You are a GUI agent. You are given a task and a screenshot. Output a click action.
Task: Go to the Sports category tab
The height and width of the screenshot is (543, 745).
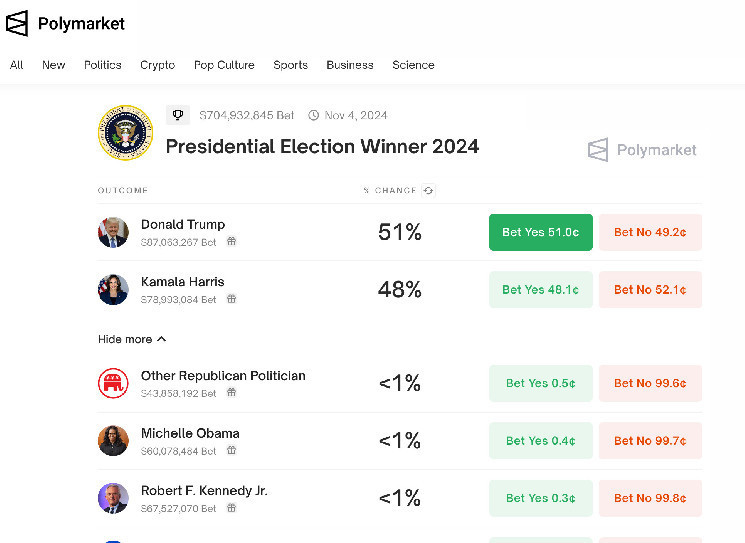pyautogui.click(x=290, y=65)
